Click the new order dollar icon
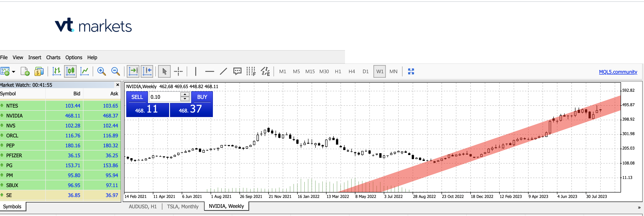 click(x=39, y=71)
